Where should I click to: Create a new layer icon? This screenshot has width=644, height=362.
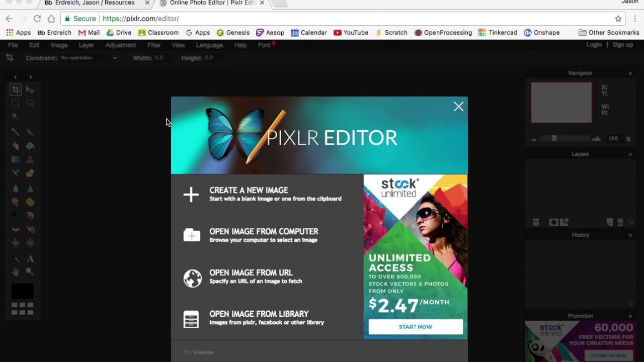(x=610, y=222)
